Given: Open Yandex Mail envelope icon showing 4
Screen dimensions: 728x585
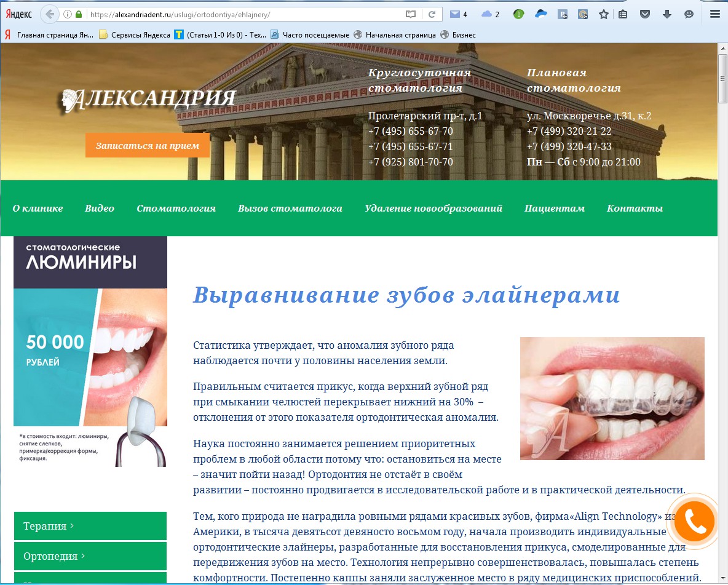Looking at the screenshot, I should [458, 14].
